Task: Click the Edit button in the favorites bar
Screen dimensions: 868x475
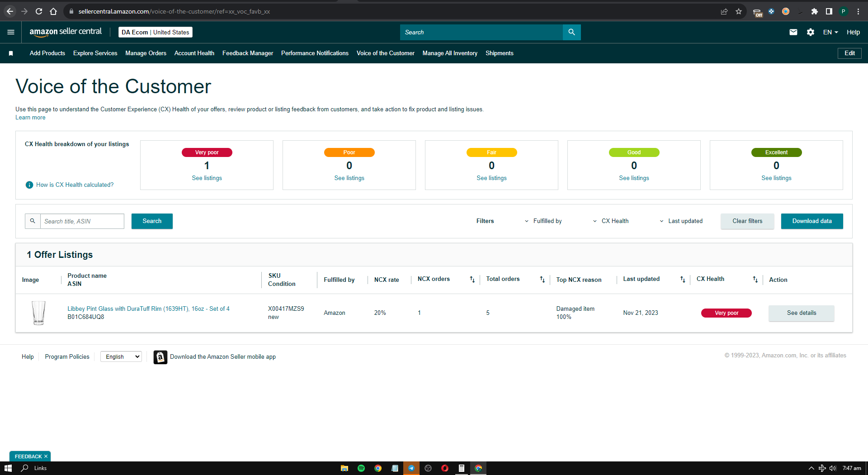Action: pos(849,53)
